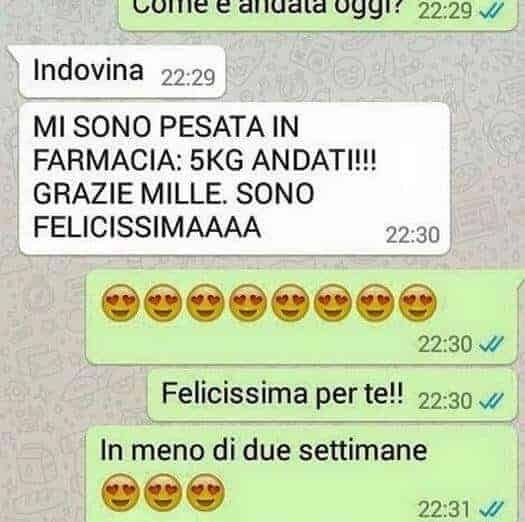Click the 22:29 timestamp beside 'Indovina'
The width and height of the screenshot is (525, 522).
point(188,78)
